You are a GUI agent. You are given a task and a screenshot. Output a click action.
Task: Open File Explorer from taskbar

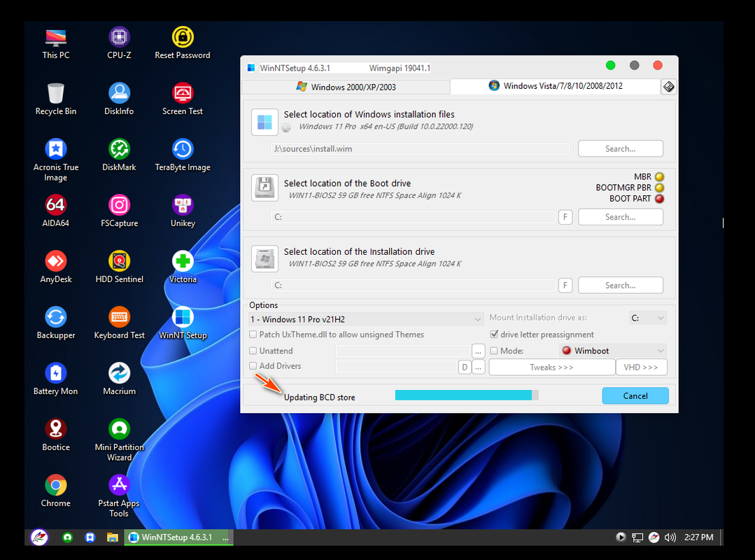coord(112,538)
